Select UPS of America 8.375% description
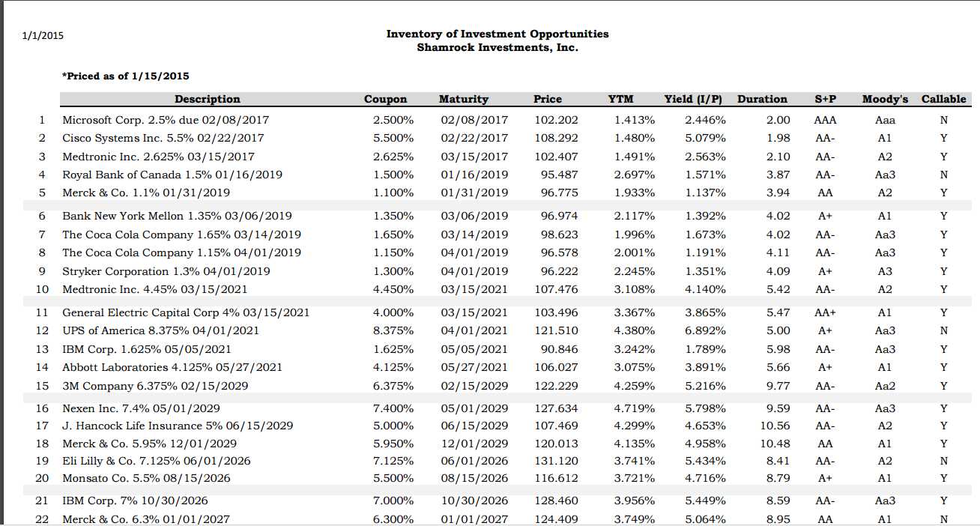The width and height of the screenshot is (980, 526). point(160,330)
